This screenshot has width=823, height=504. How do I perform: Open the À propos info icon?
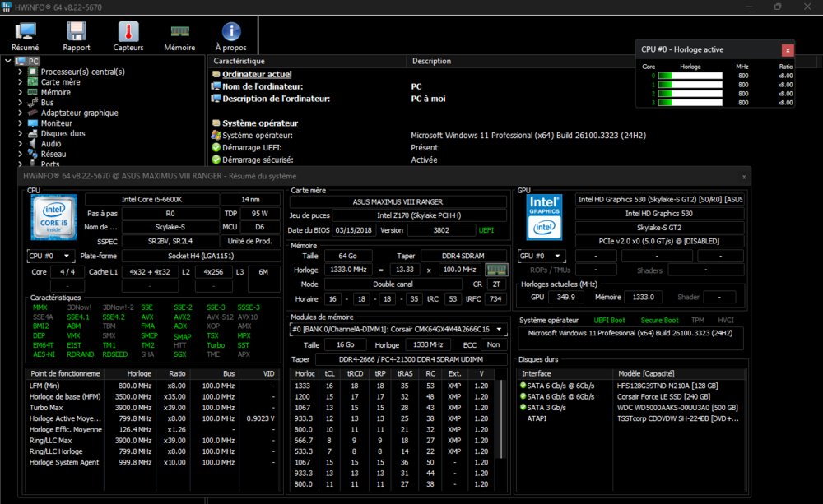point(230,33)
